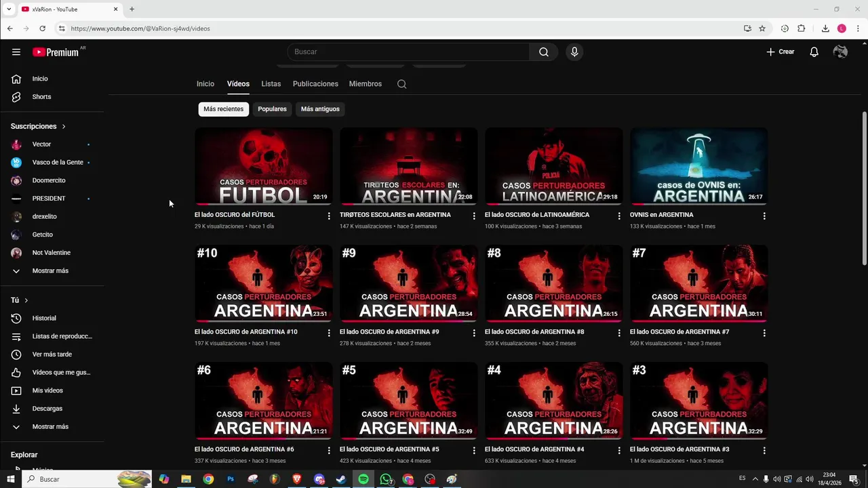Open the browser tab list dropdown
Viewport: 868px width, 488px height.
[9, 9]
